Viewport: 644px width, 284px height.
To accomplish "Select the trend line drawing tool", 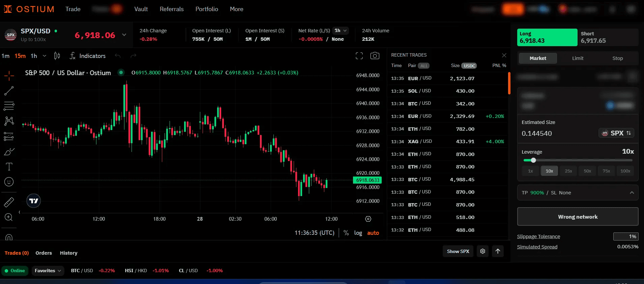I will pos(9,91).
